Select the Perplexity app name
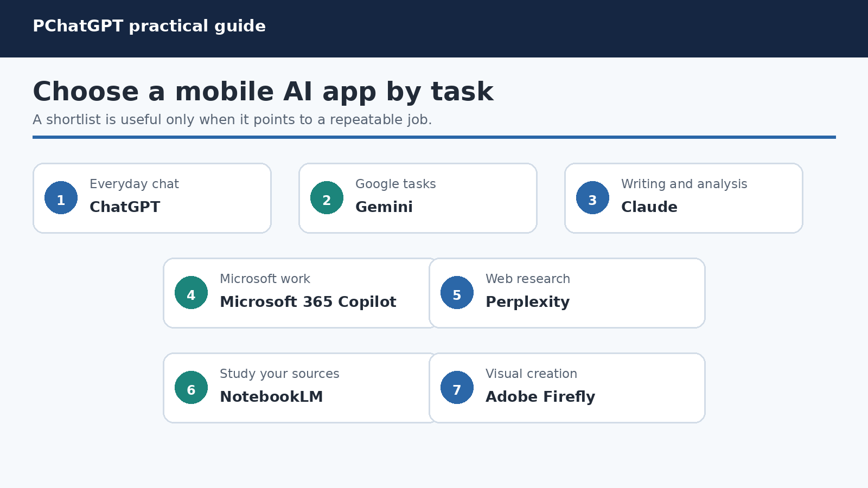The width and height of the screenshot is (868, 488). point(528,302)
